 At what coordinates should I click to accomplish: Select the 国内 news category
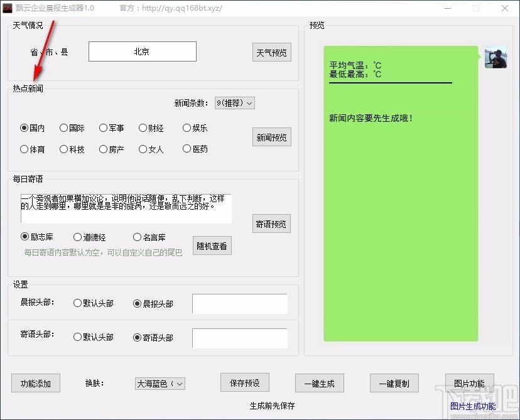coord(32,128)
